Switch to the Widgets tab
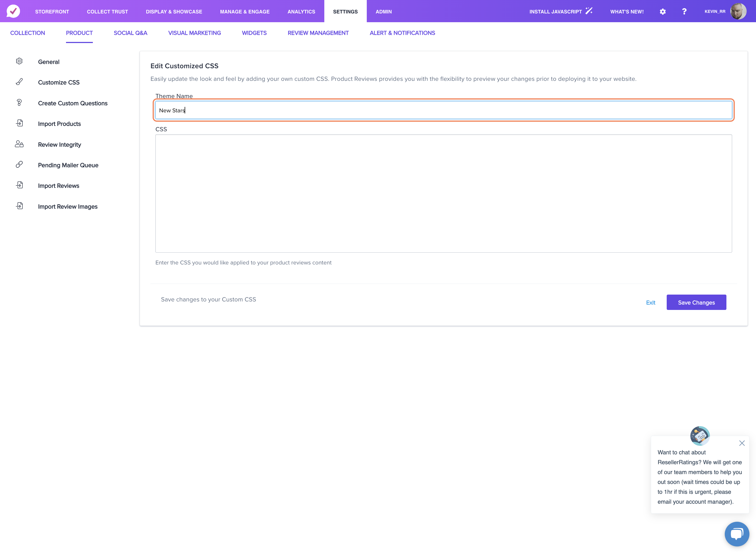 pyautogui.click(x=254, y=33)
